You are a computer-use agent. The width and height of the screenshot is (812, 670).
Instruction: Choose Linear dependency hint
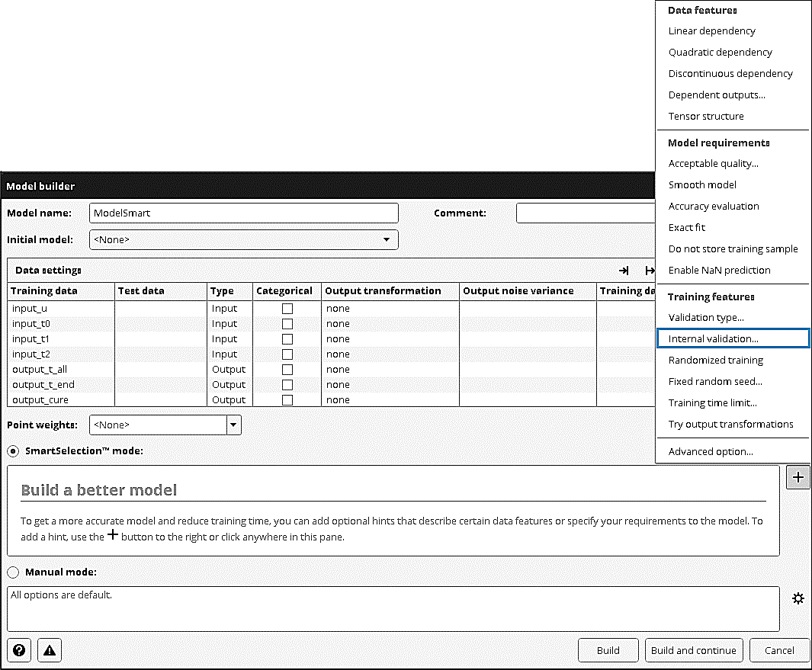tap(711, 31)
